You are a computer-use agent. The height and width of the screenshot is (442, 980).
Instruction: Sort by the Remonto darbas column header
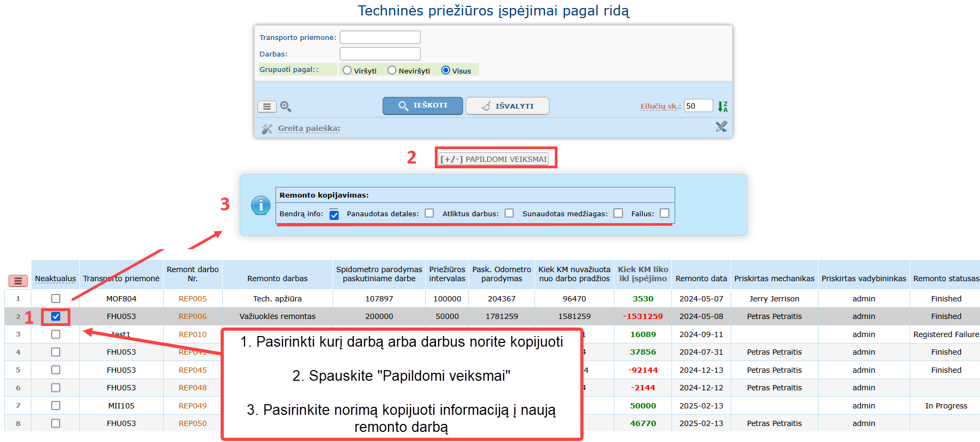coord(277,279)
